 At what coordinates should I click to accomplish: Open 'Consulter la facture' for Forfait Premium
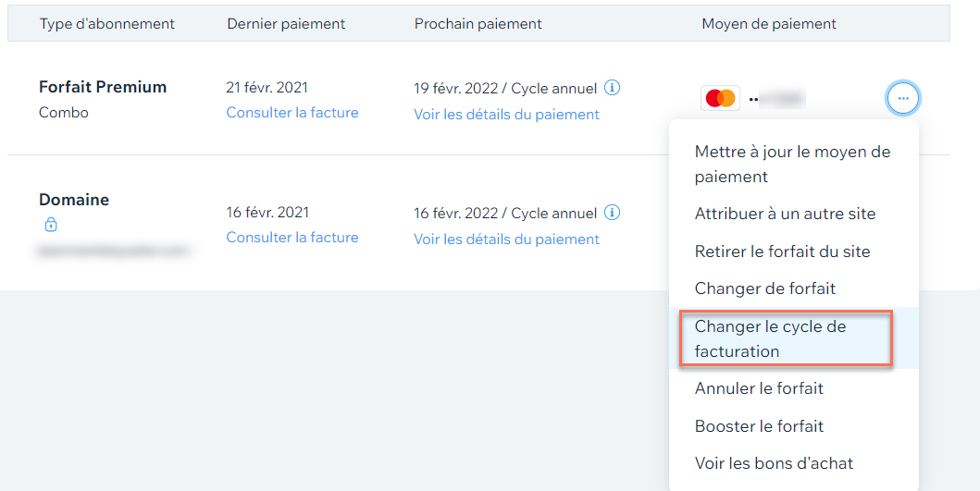(292, 113)
